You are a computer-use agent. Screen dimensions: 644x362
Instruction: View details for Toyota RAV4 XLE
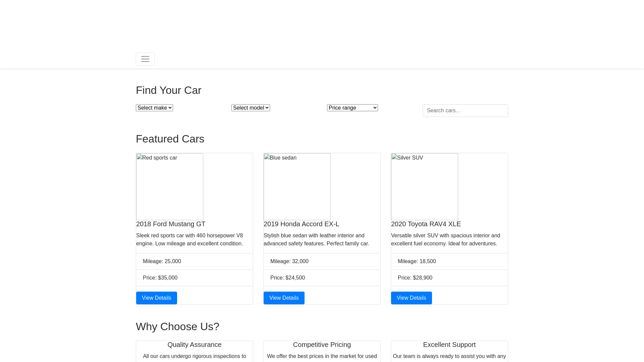(412, 298)
